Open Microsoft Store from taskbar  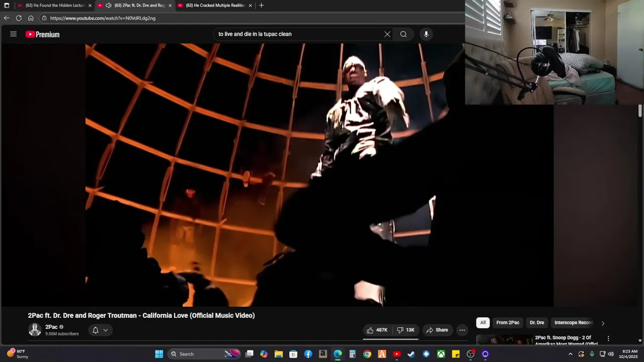293,354
